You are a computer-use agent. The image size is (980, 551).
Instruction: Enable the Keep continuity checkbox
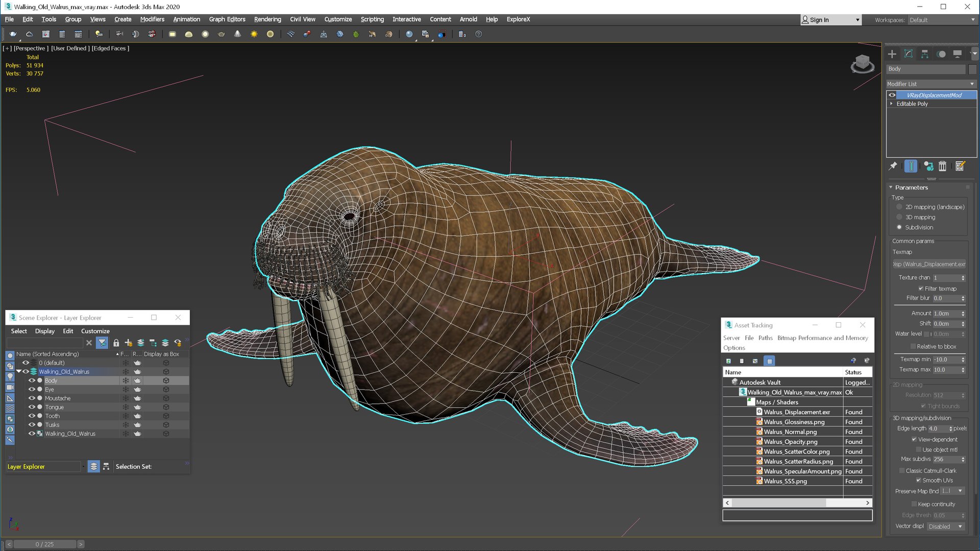pyautogui.click(x=914, y=504)
